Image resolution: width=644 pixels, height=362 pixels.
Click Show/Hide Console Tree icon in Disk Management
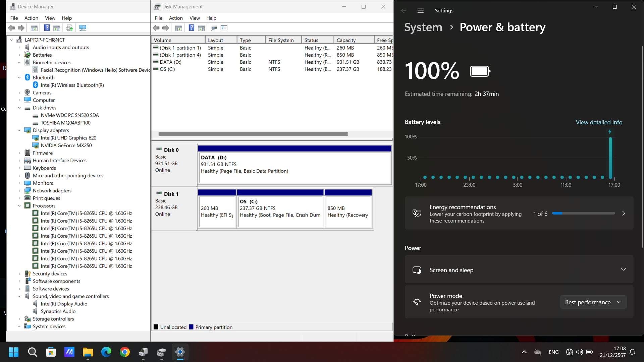click(178, 28)
